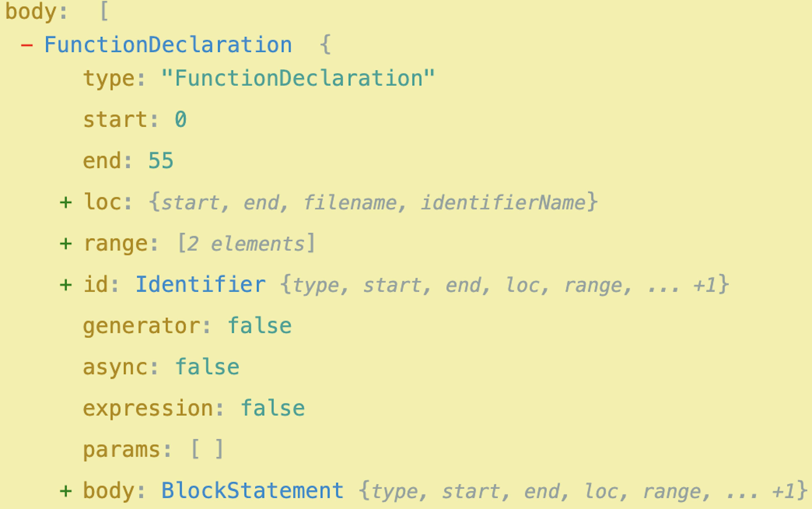Click the generator false value
Screen dimensions: 812x509
pos(259,326)
